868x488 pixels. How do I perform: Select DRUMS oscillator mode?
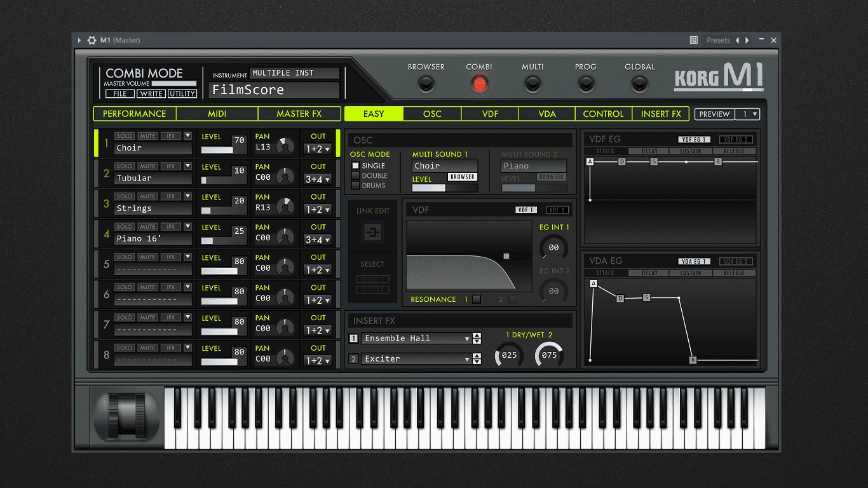(x=356, y=186)
